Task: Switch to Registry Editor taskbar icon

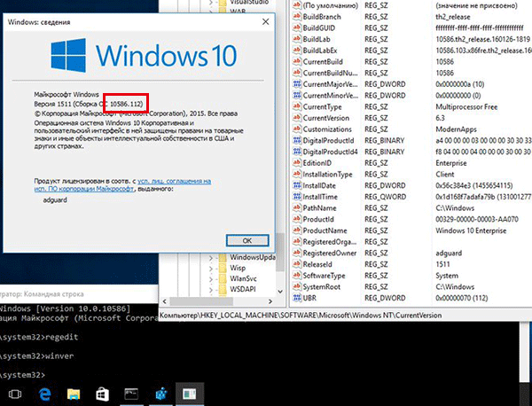Action: (x=160, y=394)
